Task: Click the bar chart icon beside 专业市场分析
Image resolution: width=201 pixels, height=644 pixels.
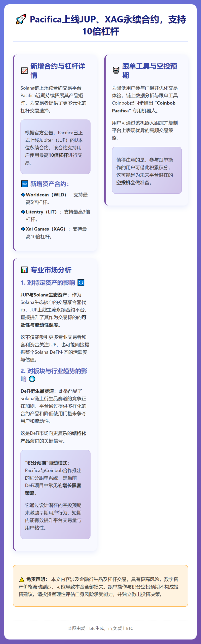Action: tap(24, 270)
